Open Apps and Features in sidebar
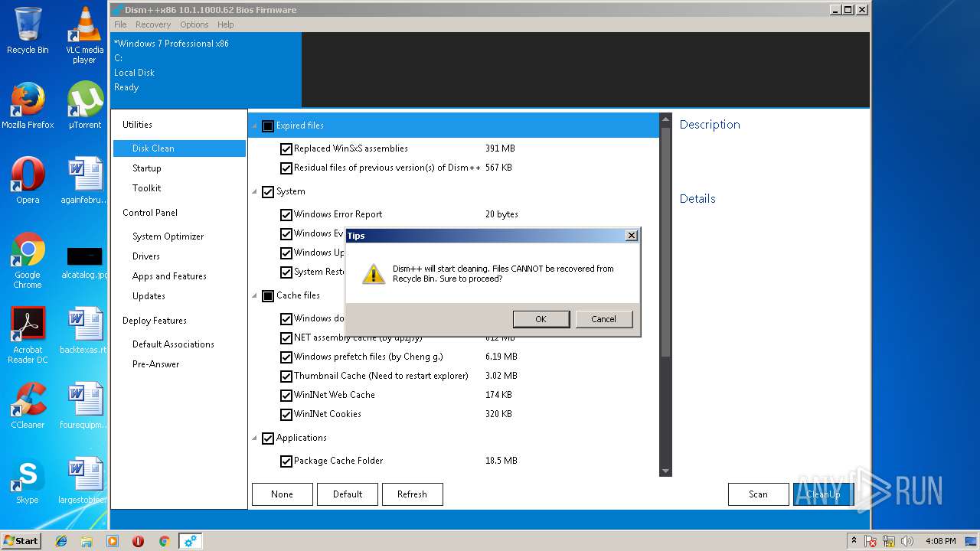 coord(179,276)
